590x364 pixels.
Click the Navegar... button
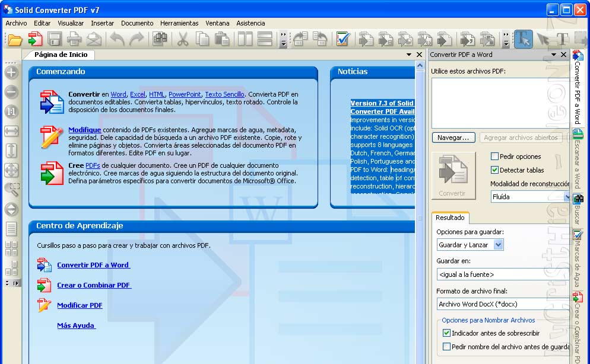pyautogui.click(x=453, y=137)
